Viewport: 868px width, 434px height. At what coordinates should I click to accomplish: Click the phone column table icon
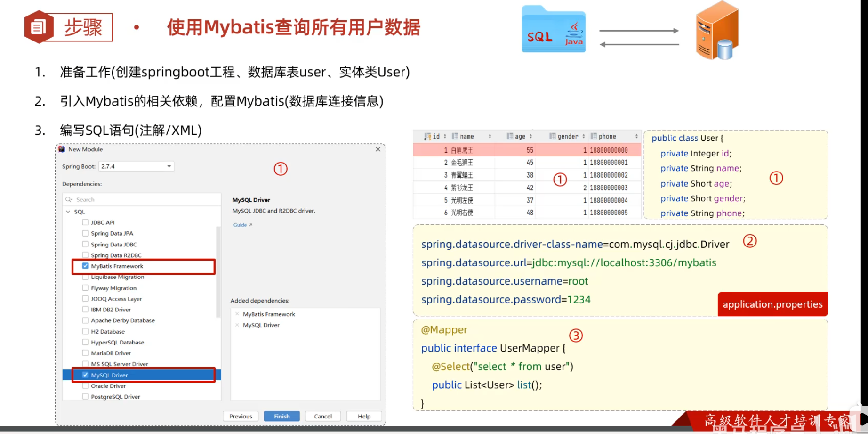tap(594, 137)
